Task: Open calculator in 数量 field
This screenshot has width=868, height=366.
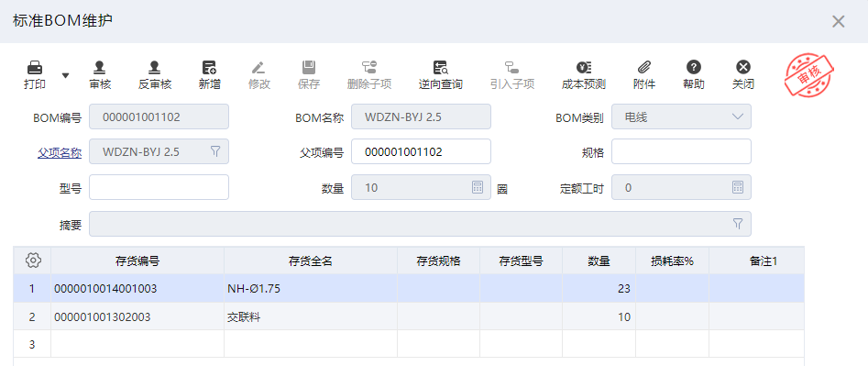Action: coord(478,187)
